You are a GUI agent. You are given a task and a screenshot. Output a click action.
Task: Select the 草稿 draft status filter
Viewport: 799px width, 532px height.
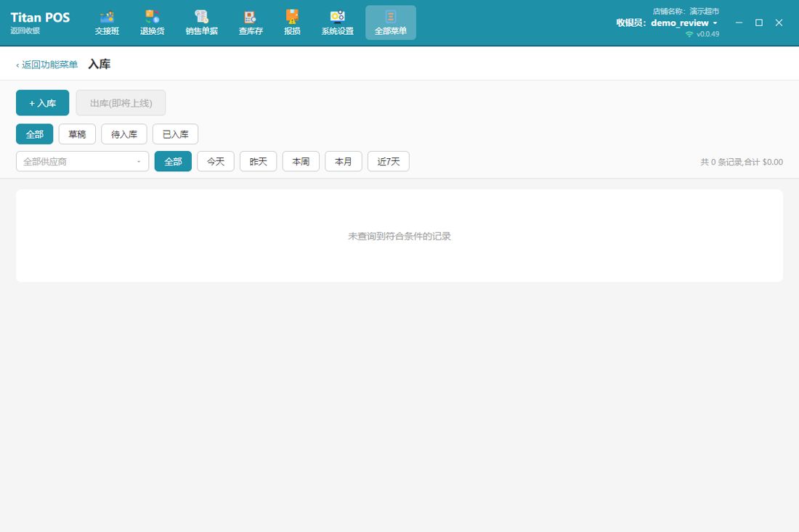[77, 134]
